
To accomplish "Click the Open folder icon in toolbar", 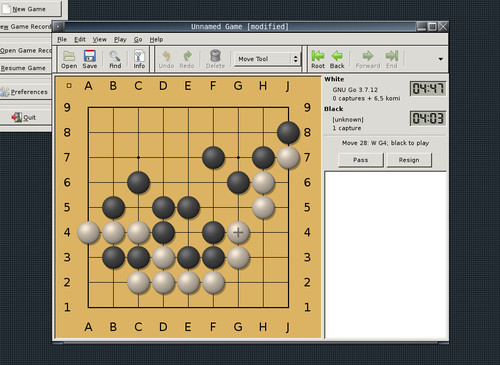I will click(69, 59).
